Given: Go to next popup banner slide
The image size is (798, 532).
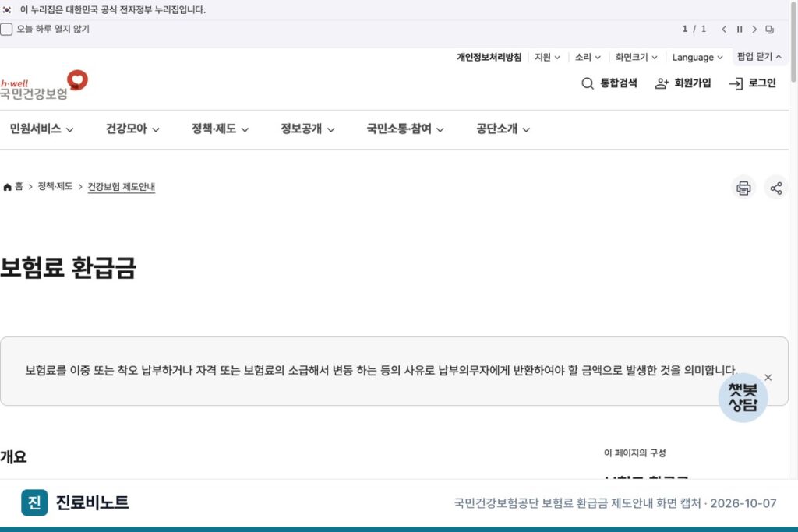Looking at the screenshot, I should click(x=754, y=30).
